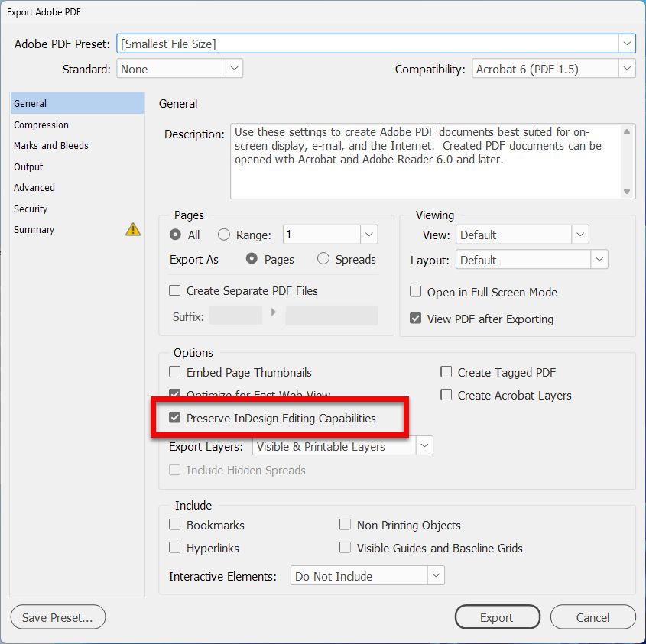Expand the Export Layers dropdown
The image size is (646, 644).
click(424, 446)
